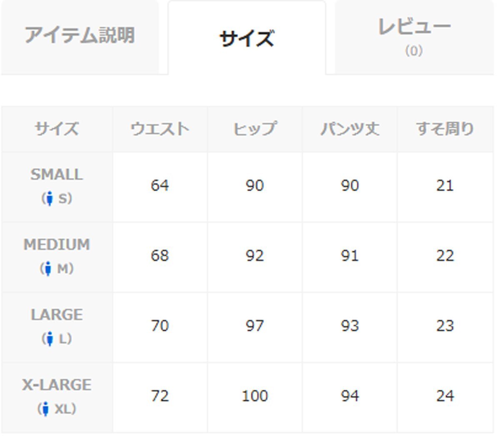Viewport: 500px width, 448px height.
Task: Select the LARGE size label
Action: click(57, 315)
